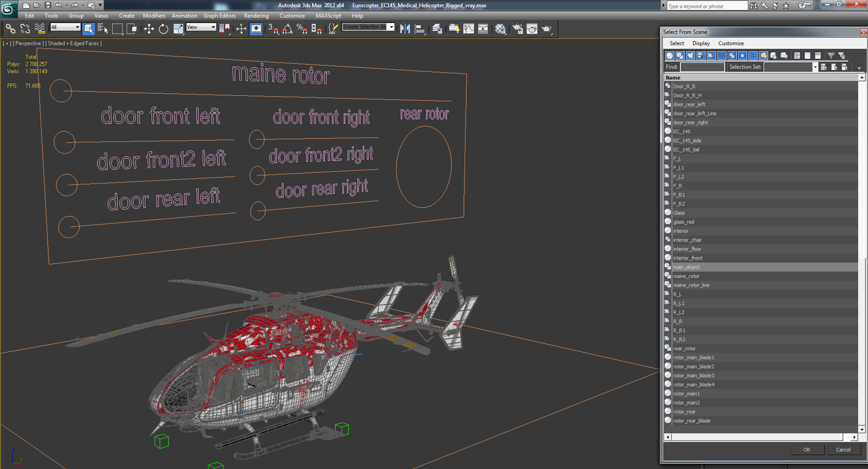The image size is (868, 469).
Task: Open Select by Name tool in main toolbar
Action: [103, 28]
